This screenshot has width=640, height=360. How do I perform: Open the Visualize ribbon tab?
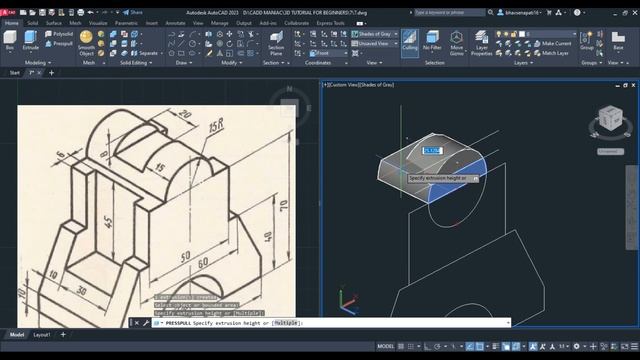[x=98, y=23]
